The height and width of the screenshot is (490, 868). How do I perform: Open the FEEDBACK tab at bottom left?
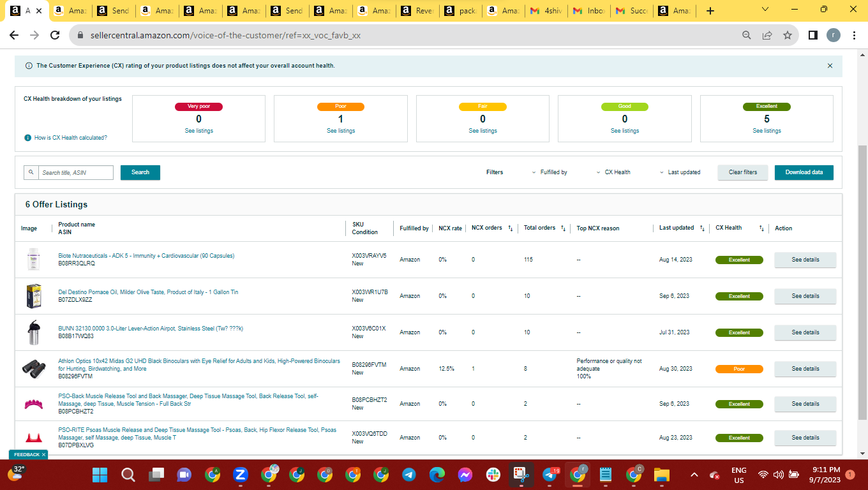coord(28,454)
